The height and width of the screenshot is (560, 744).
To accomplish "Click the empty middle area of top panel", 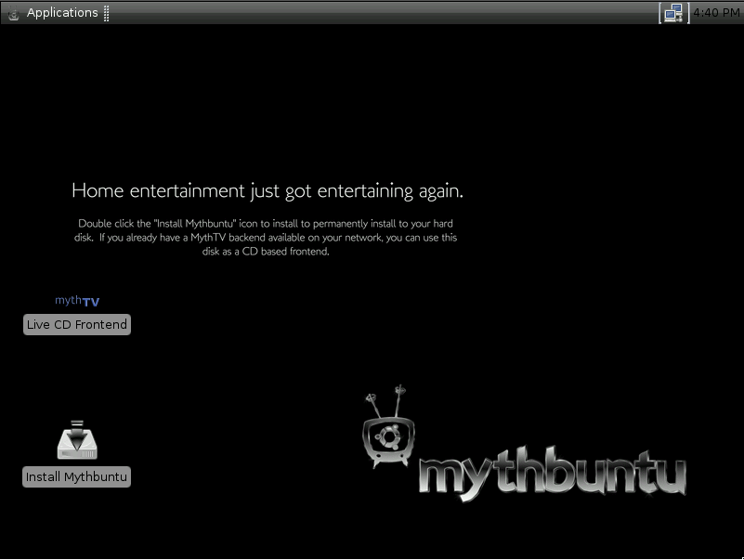I will click(x=372, y=13).
